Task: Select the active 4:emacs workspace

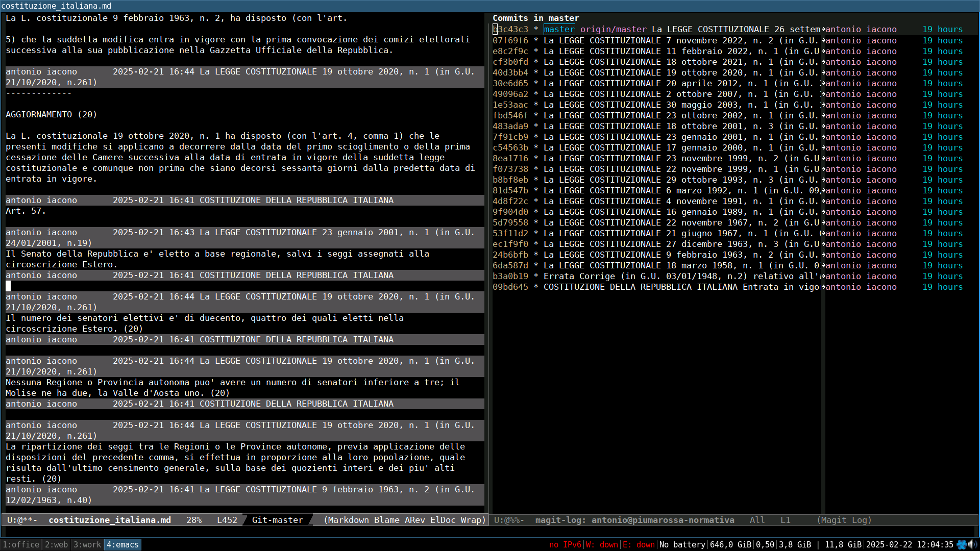Action: coord(122,544)
